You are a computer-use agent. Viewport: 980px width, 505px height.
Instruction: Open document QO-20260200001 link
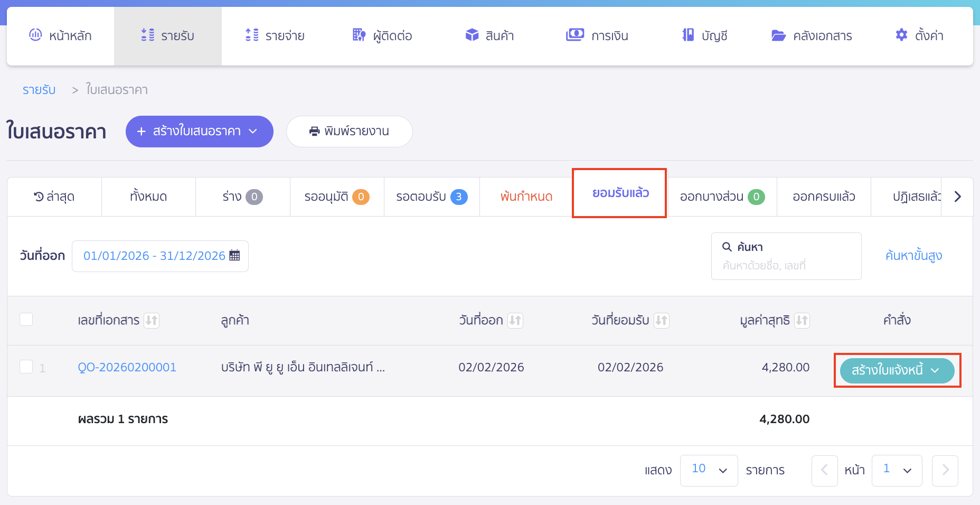(127, 367)
